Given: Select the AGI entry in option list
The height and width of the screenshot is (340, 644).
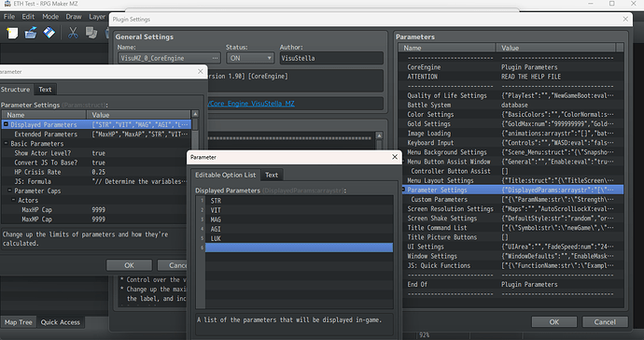Looking at the screenshot, I should [x=299, y=229].
